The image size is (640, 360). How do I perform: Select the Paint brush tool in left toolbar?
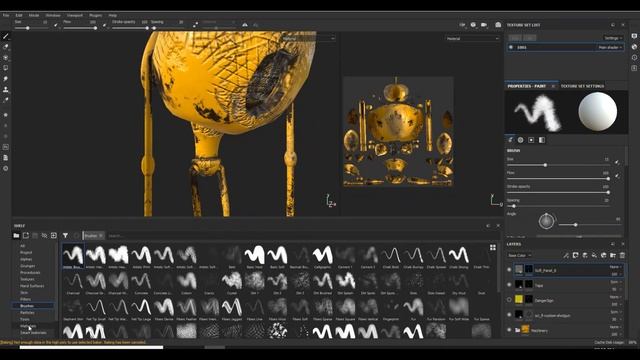(6, 36)
